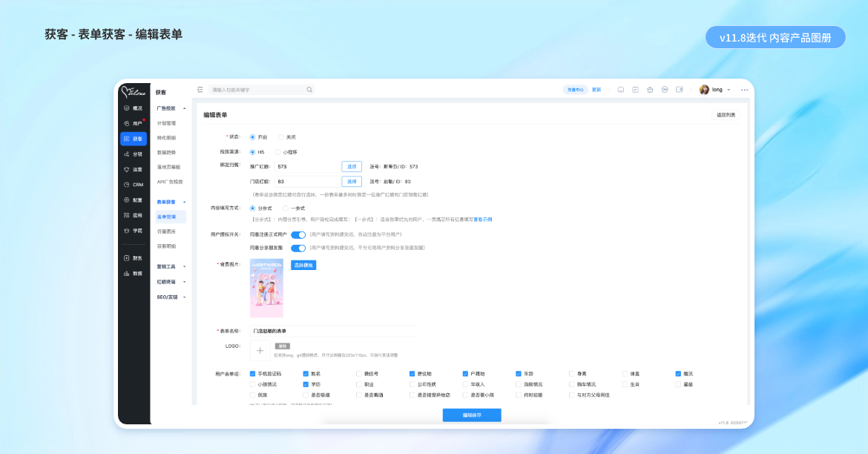Check 微信号 checkbox

pos(359,374)
